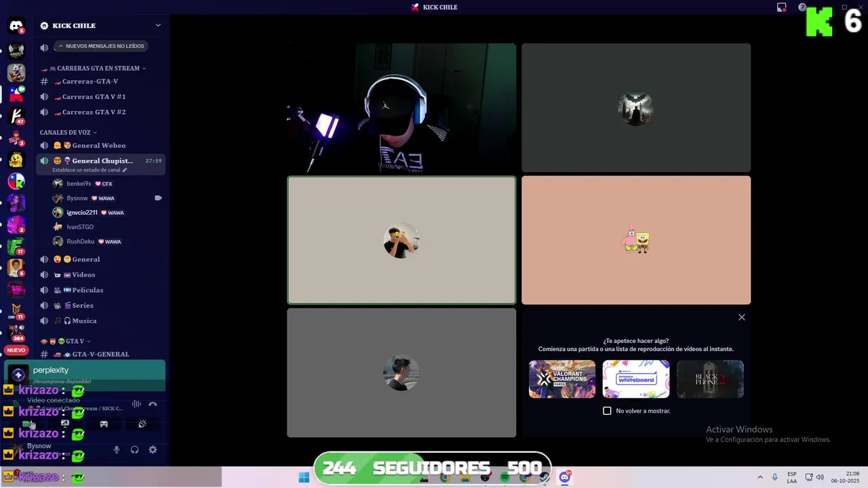Click the taskbar microphone tray icon

coord(775,477)
